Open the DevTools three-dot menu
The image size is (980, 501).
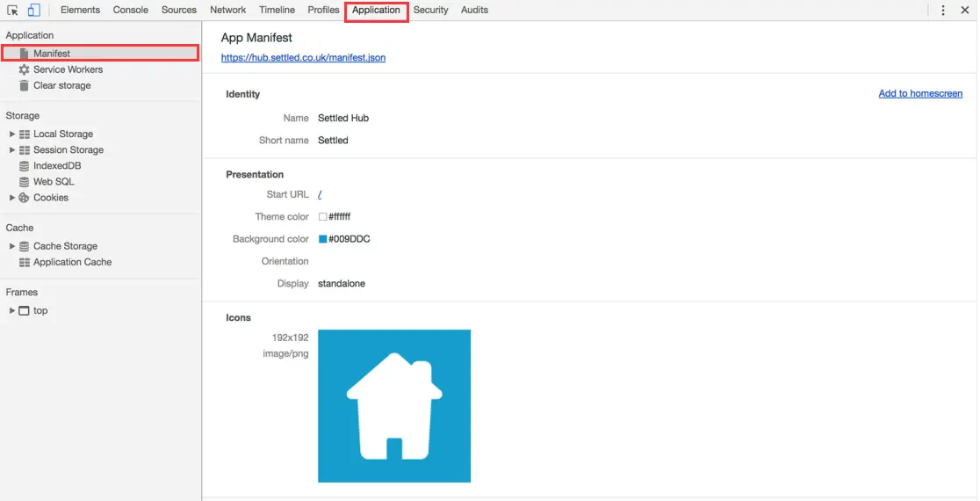click(943, 10)
